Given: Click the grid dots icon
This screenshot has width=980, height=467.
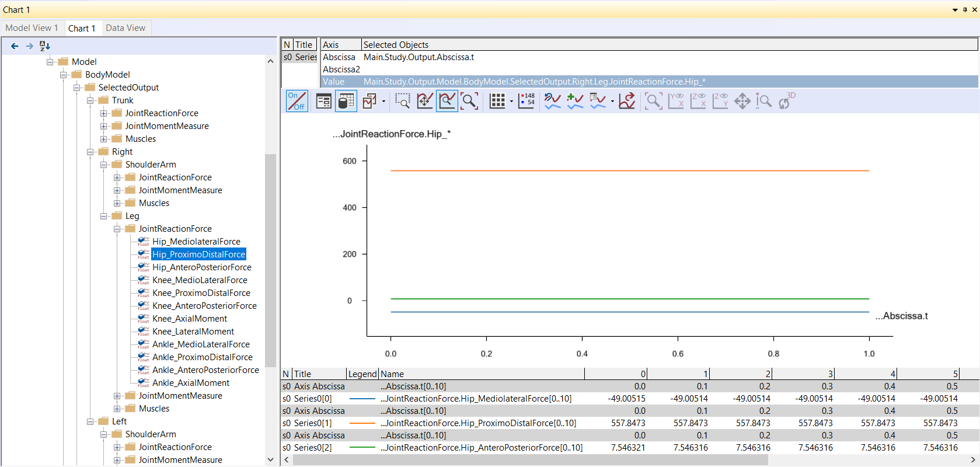Looking at the screenshot, I should [497, 101].
